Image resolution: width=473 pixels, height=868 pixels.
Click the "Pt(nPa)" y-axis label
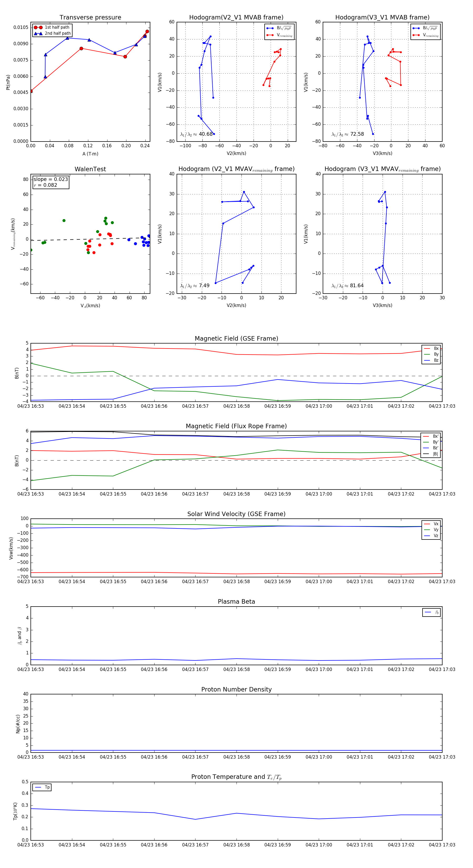coord(8,82)
